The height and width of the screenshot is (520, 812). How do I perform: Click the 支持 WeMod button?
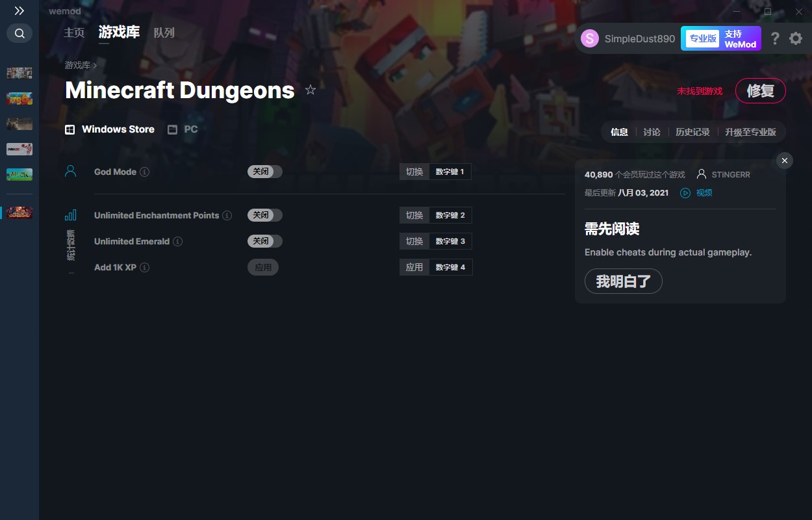(x=741, y=39)
